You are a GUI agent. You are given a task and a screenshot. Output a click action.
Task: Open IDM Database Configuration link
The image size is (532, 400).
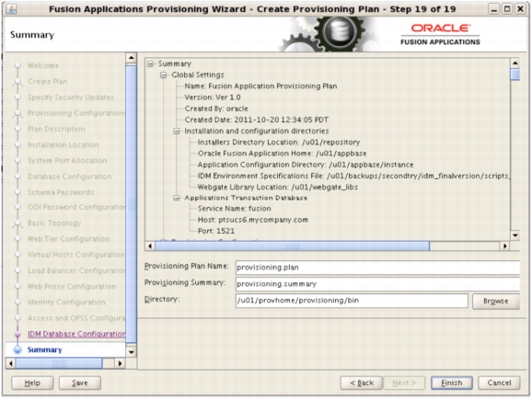76,334
